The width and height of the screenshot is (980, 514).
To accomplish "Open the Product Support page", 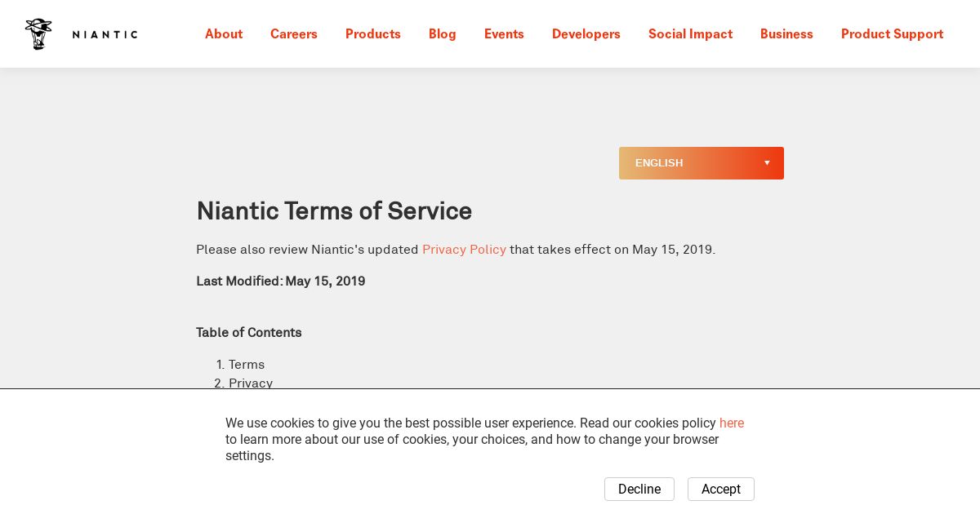I will (x=892, y=34).
